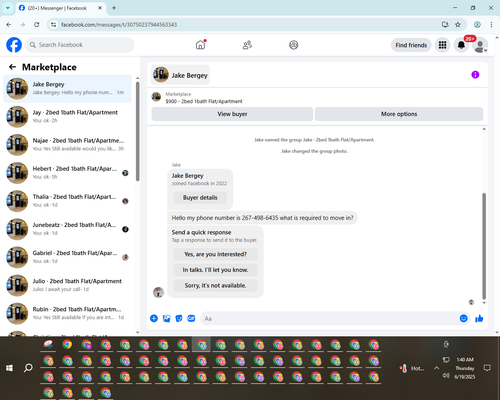Send quick reply Yes, are you interested?
Screen dimensions: 500x400
pos(215,254)
